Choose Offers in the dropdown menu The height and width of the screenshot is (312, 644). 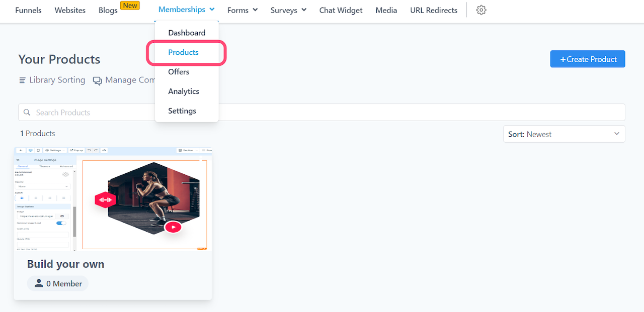coord(179,72)
